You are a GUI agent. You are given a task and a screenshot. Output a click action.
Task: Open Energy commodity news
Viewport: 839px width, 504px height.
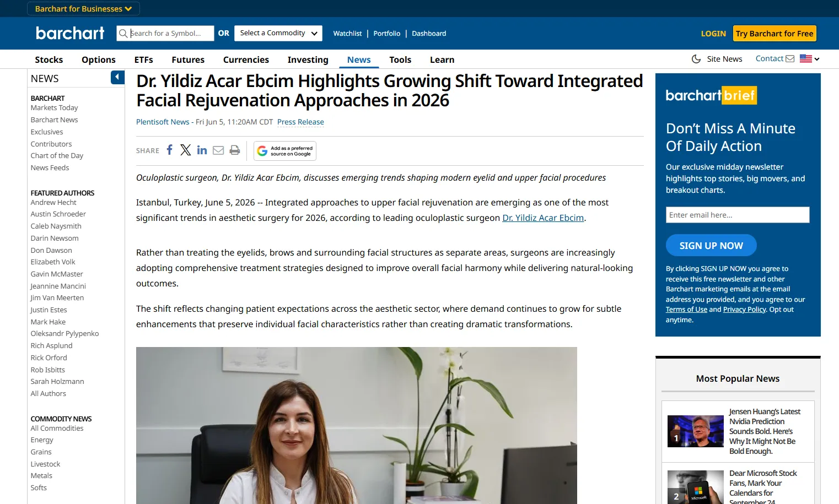click(42, 440)
